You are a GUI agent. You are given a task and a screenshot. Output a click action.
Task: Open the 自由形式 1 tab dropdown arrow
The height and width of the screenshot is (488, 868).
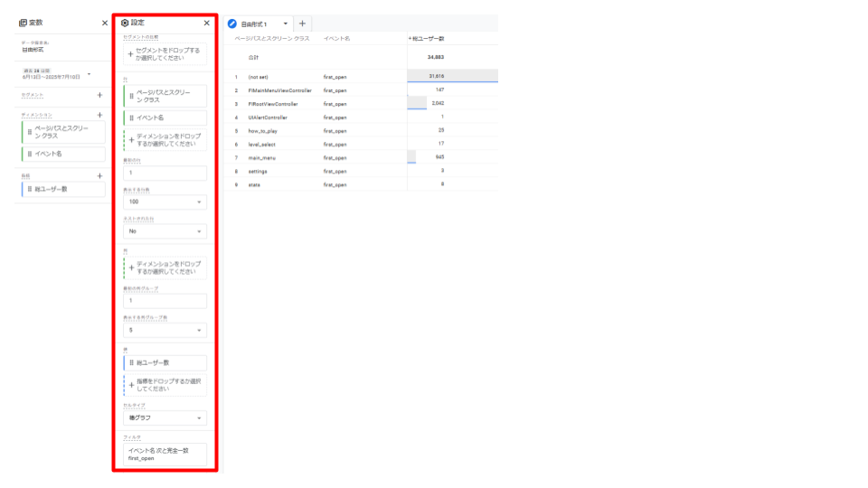click(286, 23)
